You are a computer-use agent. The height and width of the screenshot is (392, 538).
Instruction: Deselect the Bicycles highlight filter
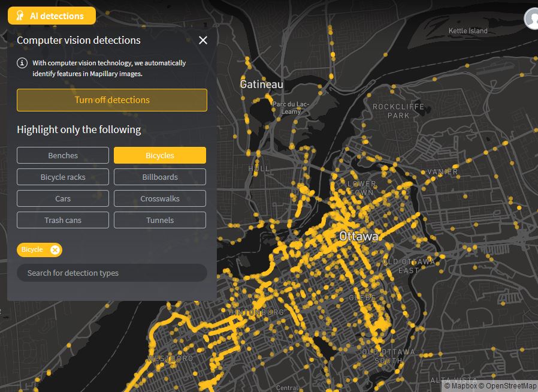point(160,155)
